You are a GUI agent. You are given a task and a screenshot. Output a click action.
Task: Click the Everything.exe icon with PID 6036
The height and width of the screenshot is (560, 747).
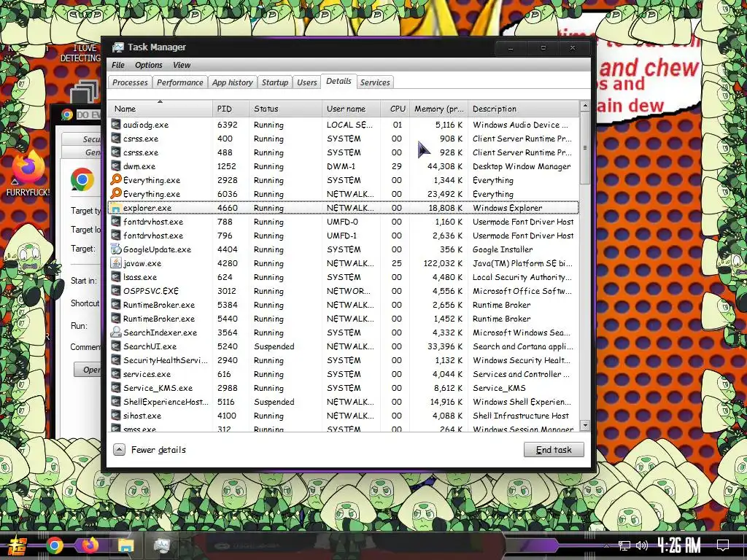point(116,194)
